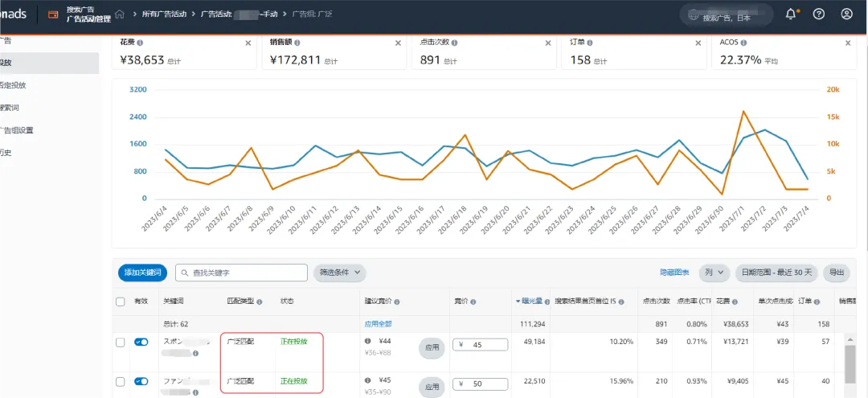Click the bid field showing 45
Image resolution: width=868 pixels, height=398 pixels.
coord(481,345)
